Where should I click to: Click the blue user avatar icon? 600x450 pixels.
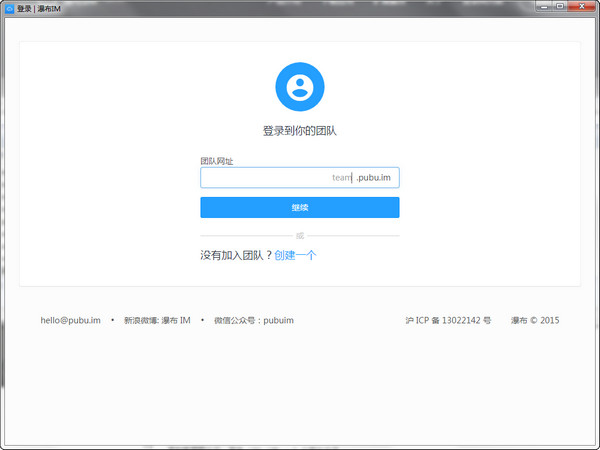pos(300,87)
